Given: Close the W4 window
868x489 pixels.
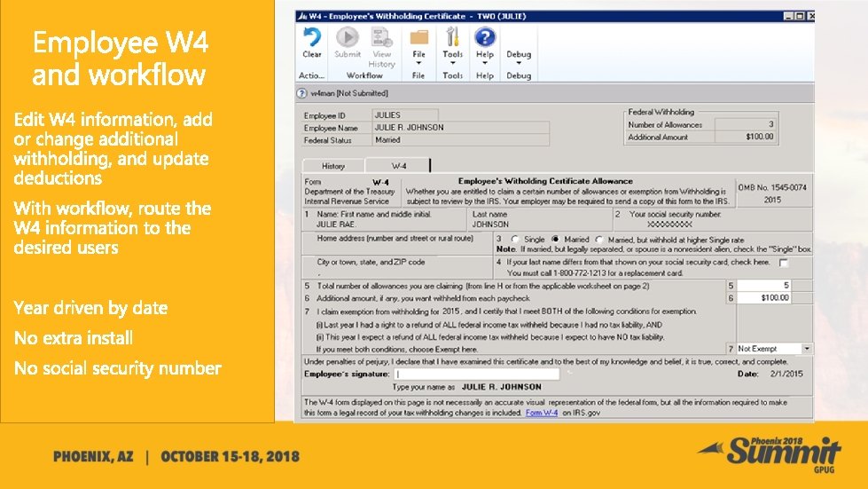Looking at the screenshot, I should pos(810,16).
